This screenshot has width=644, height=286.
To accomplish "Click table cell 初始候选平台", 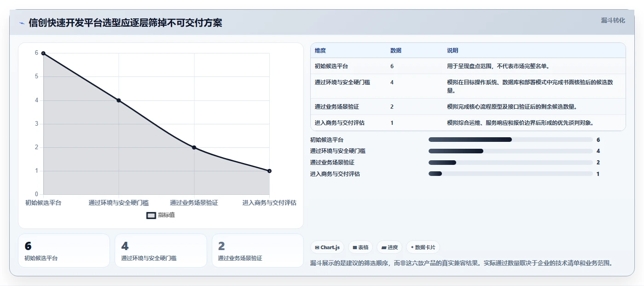I will pyautogui.click(x=331, y=66).
